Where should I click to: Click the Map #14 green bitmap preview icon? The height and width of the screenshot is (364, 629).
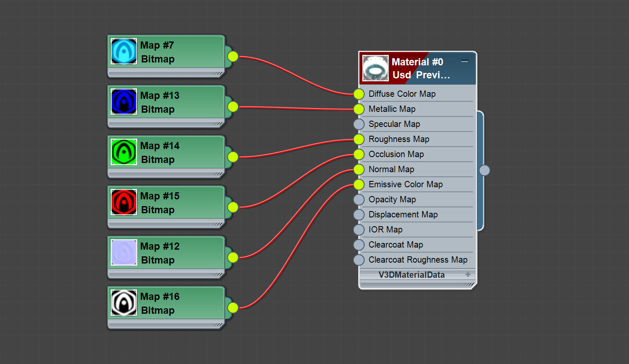point(124,152)
